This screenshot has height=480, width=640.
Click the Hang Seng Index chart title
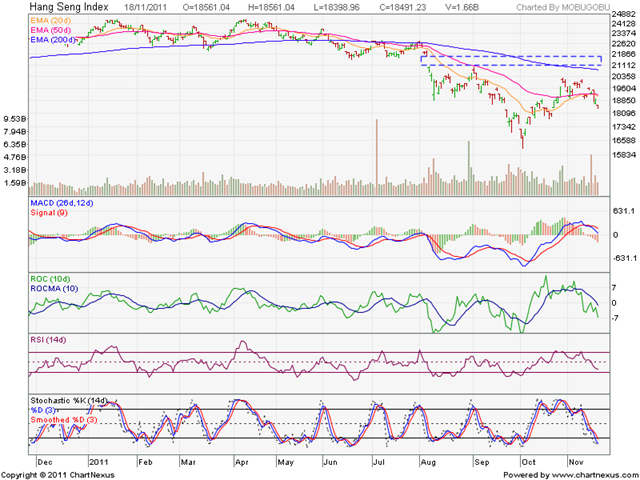coord(69,7)
